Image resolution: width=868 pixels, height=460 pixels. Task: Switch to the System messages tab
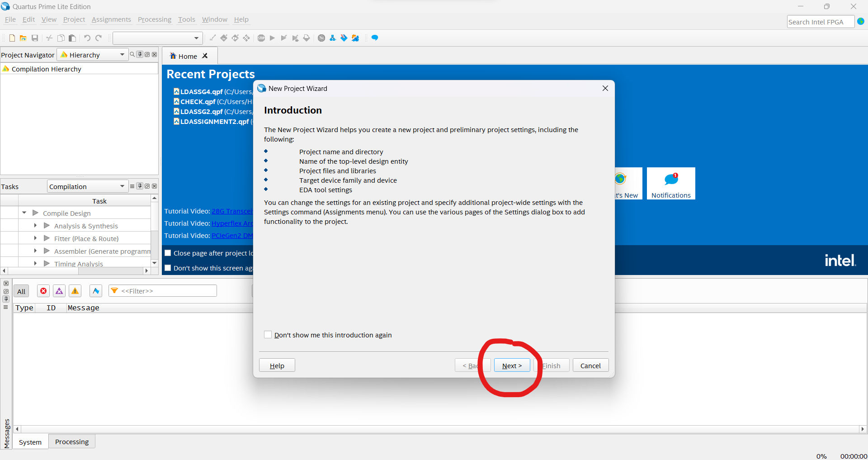30,442
